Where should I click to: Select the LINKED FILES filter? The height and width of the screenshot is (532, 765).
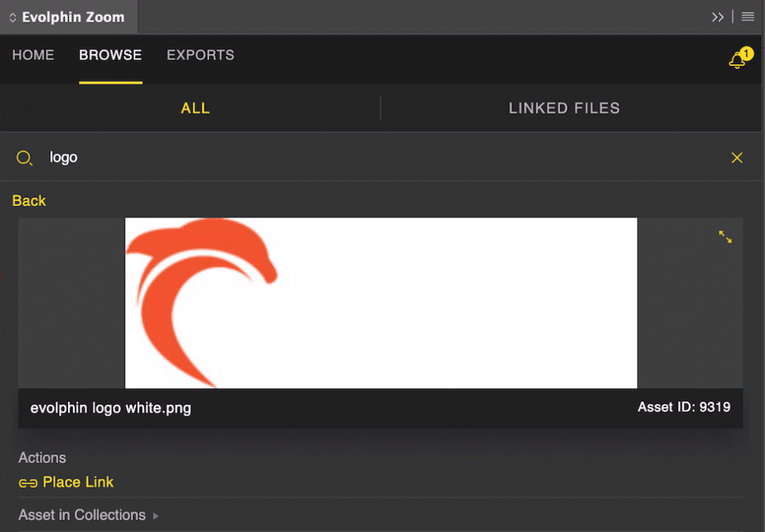coord(564,108)
